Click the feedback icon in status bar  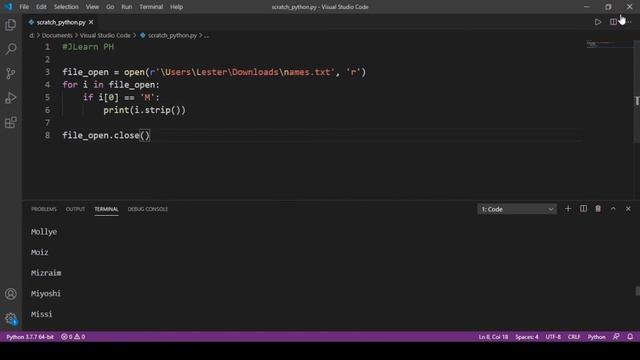(616, 337)
